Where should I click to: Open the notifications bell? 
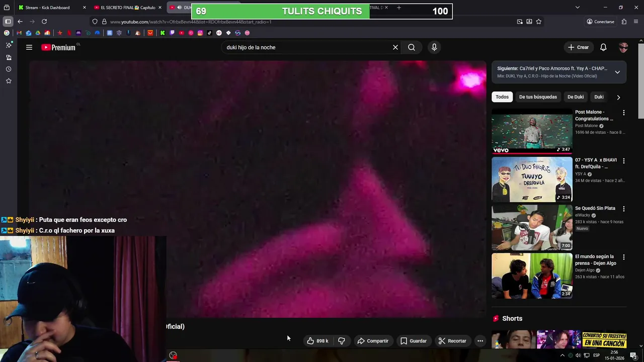603,47
